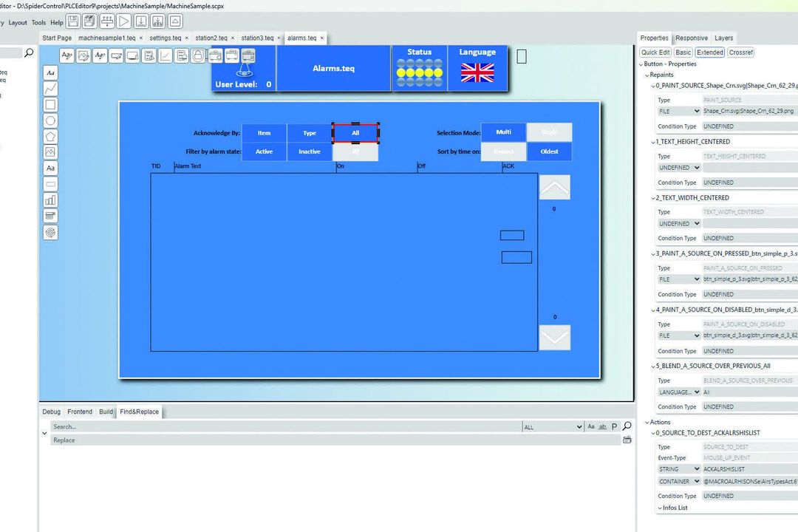Screen dimensions: 798x532
Task: Select the polyline drawing tool
Action: (50, 89)
